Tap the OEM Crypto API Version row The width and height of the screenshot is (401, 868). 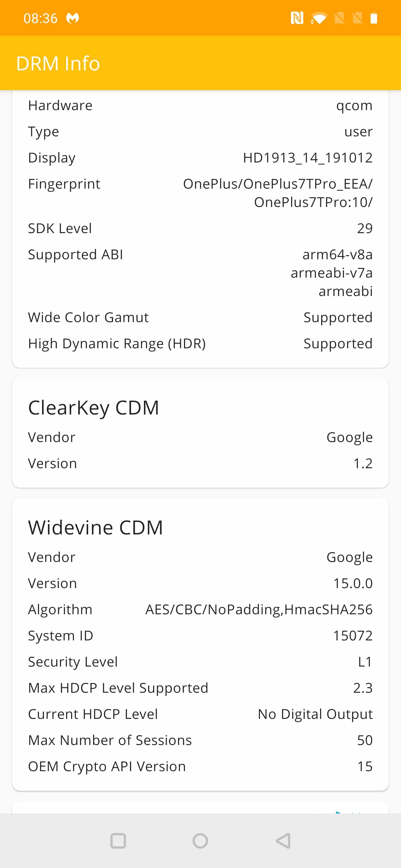coord(200,766)
